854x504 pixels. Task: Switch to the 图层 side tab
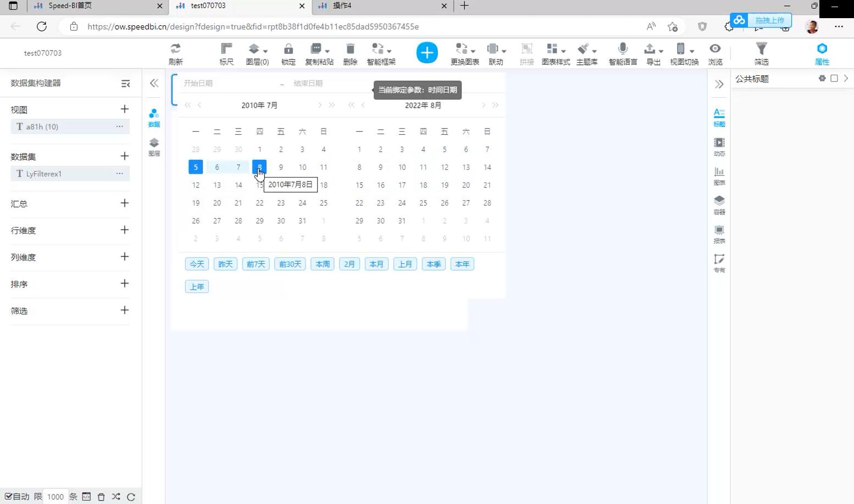154,147
